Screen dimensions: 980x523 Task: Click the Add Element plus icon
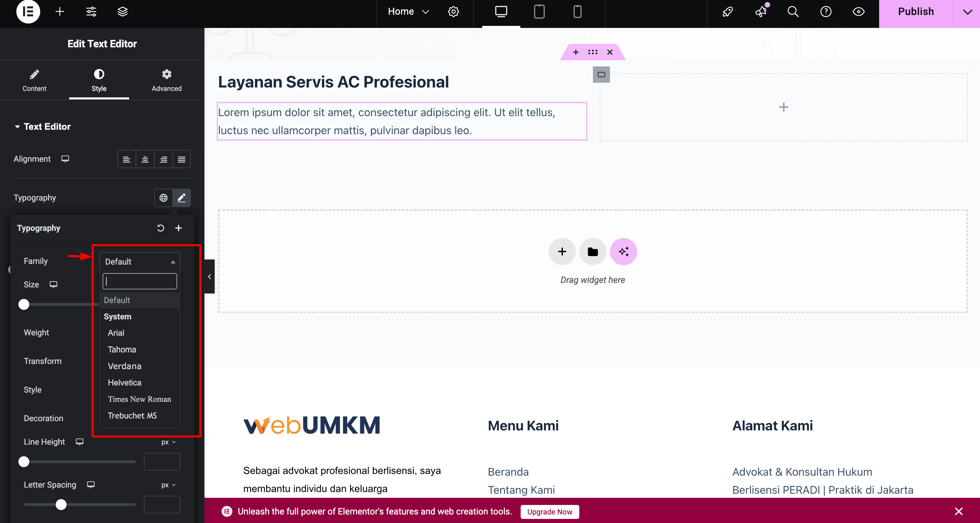60,12
